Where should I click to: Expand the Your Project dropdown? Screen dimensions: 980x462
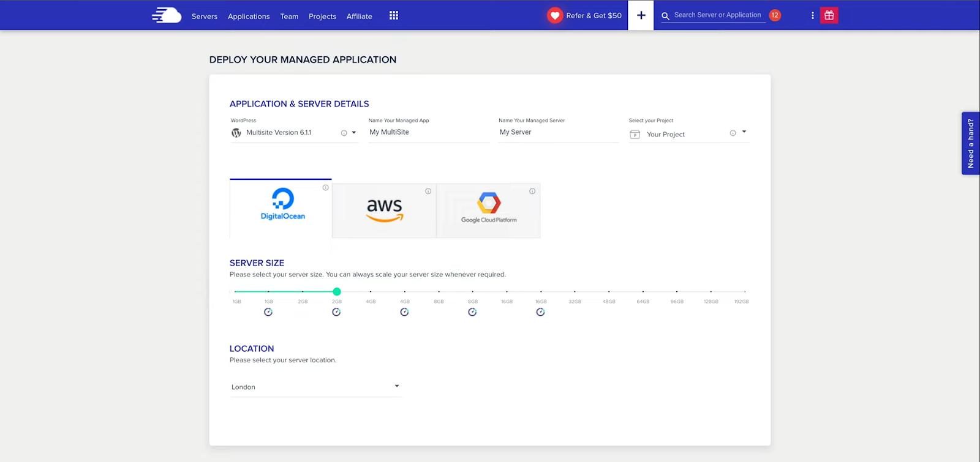[744, 132]
